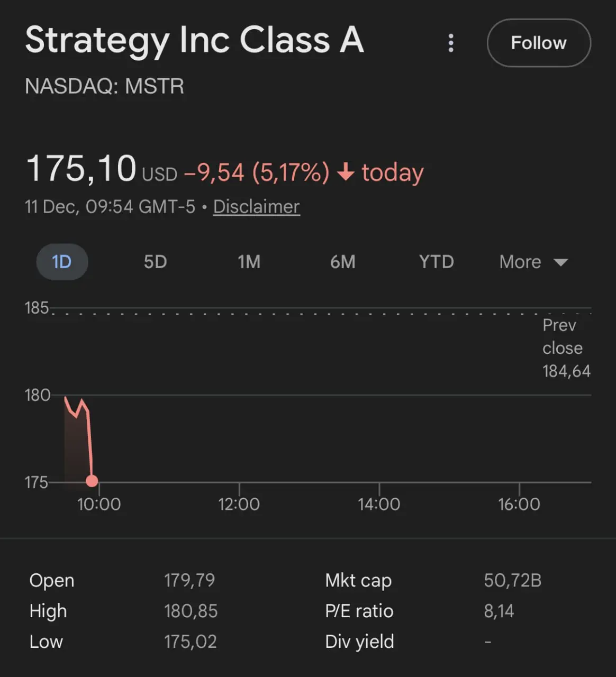Show the 1M price chart
Image resolution: width=616 pixels, height=677 pixels.
pos(249,262)
